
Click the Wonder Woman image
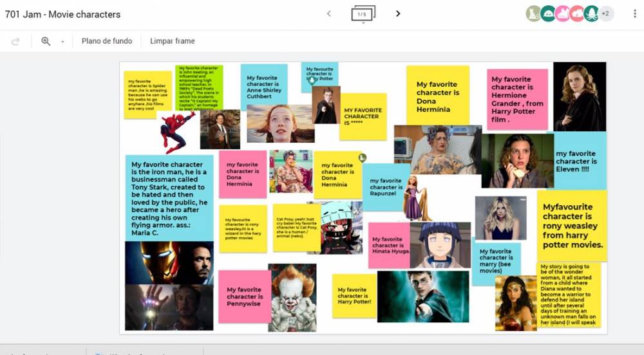515,303
